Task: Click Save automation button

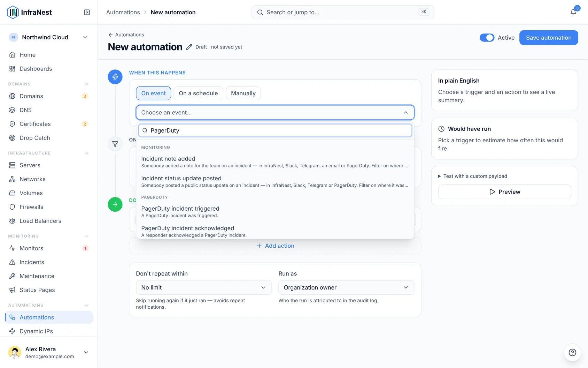Action: (549, 38)
